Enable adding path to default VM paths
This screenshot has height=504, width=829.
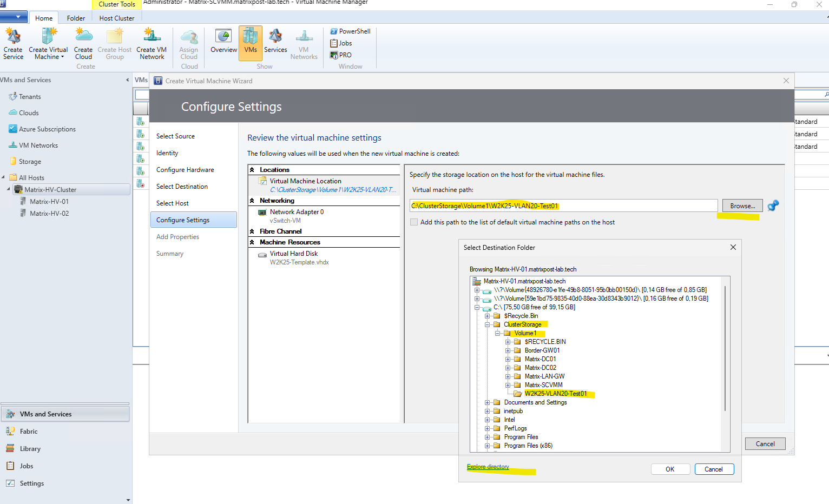[x=414, y=222]
